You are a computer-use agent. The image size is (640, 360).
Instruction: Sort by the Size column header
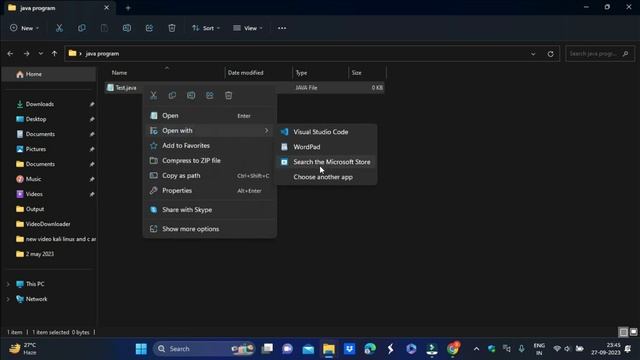(367, 73)
